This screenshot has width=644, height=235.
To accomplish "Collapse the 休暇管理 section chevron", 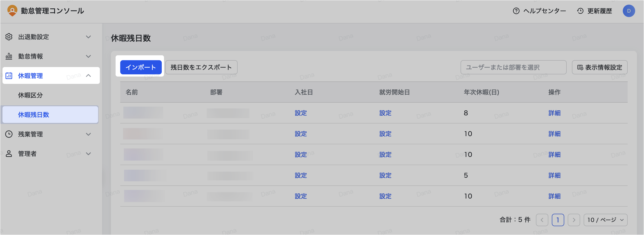I will click(x=88, y=76).
